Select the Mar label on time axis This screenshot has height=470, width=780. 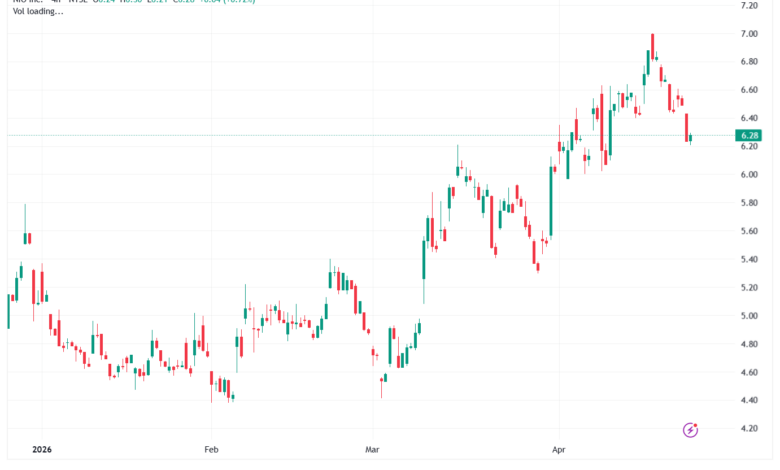tap(372, 450)
